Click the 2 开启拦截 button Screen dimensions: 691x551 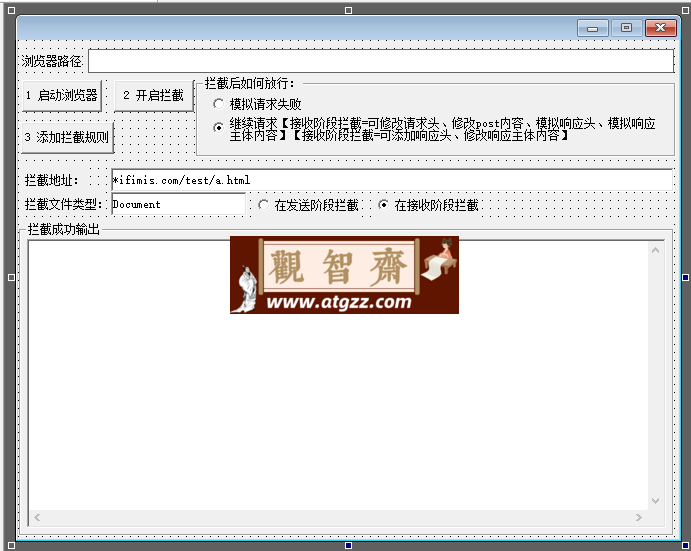tap(154, 95)
